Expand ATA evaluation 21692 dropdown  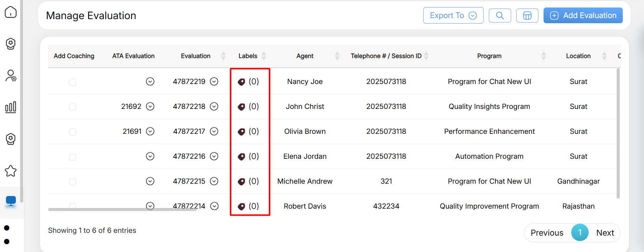(150, 107)
